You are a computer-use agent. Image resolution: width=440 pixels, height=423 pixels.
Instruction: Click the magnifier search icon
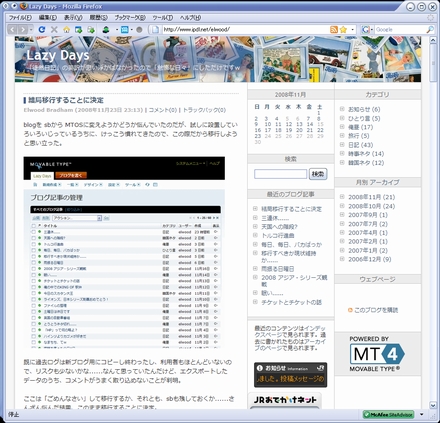click(430, 30)
